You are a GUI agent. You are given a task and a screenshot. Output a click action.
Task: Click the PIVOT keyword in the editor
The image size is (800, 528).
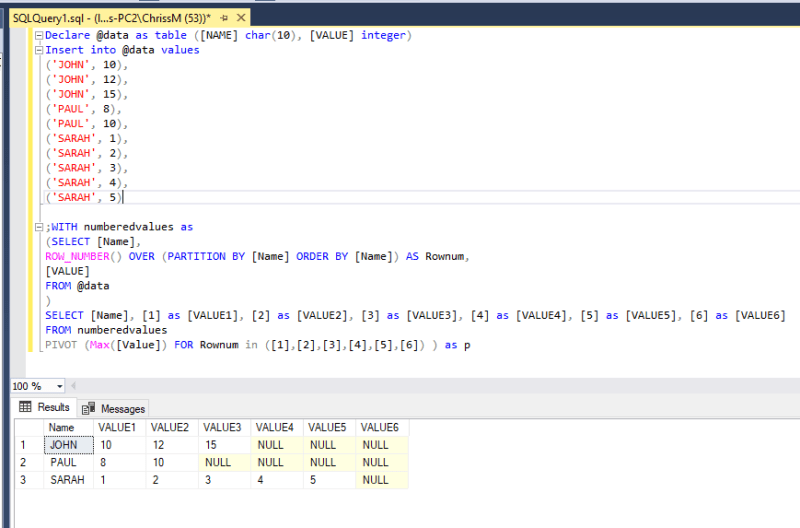(x=61, y=345)
